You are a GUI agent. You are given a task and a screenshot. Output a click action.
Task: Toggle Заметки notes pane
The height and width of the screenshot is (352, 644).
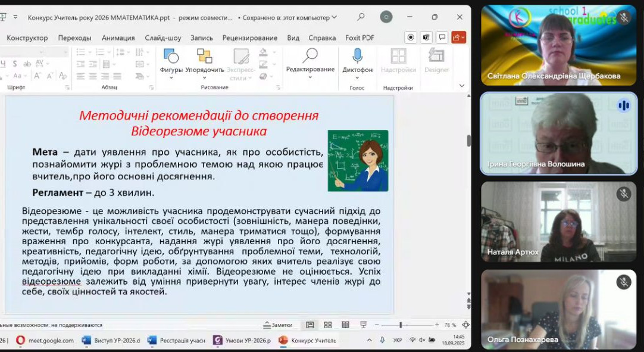[x=278, y=325]
